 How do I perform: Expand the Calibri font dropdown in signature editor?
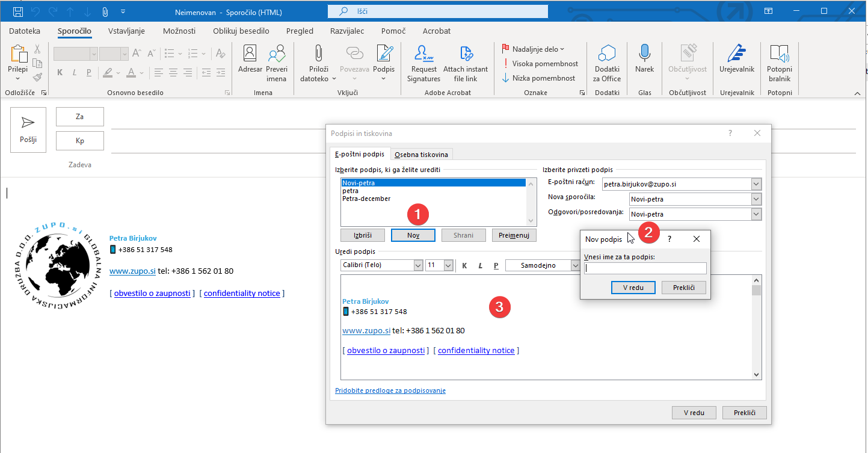[x=418, y=265]
